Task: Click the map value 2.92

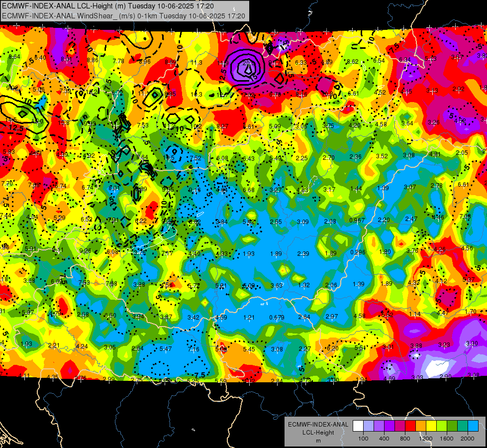Action: 459,89
